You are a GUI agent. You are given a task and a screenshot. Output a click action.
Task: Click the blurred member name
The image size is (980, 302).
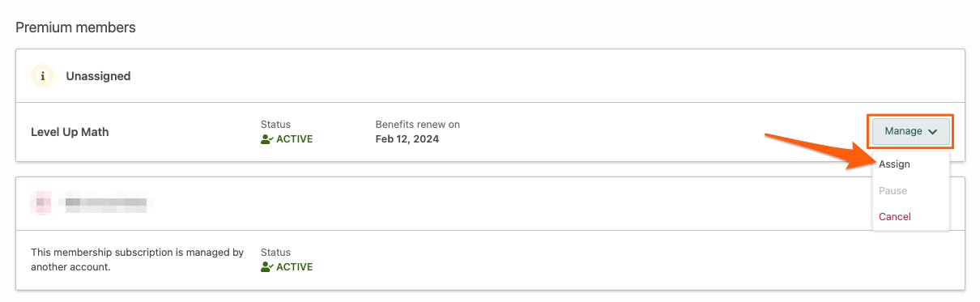tap(109, 202)
